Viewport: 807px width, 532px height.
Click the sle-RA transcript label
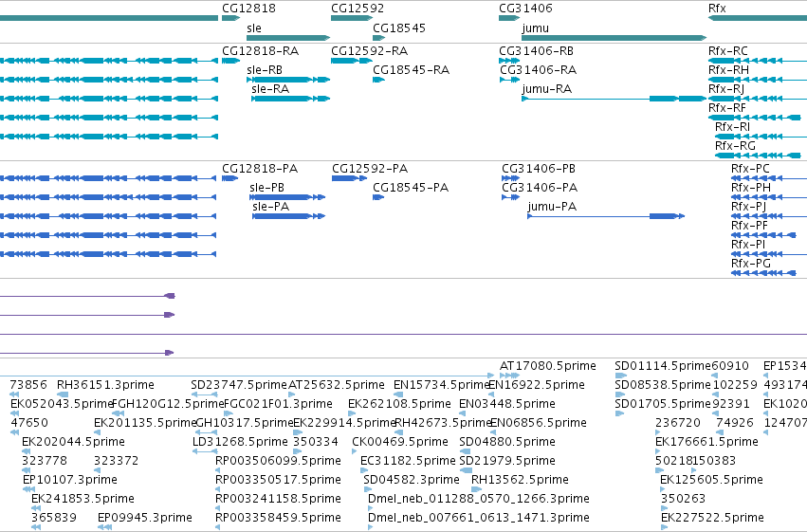coord(270,89)
